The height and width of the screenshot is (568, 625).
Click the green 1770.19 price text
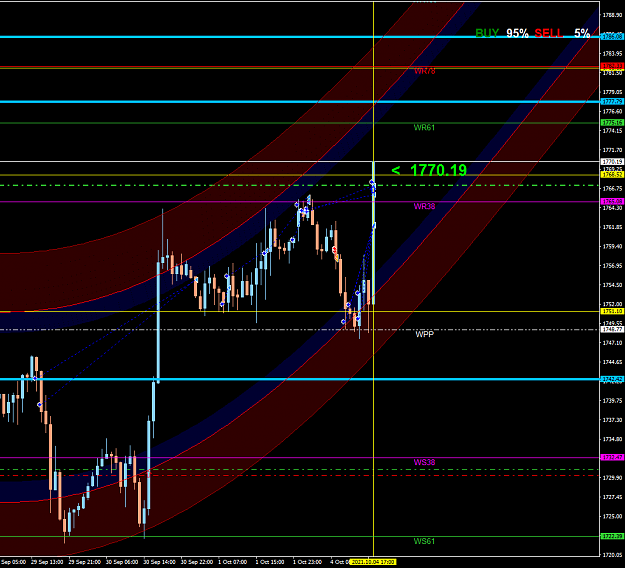pos(438,170)
